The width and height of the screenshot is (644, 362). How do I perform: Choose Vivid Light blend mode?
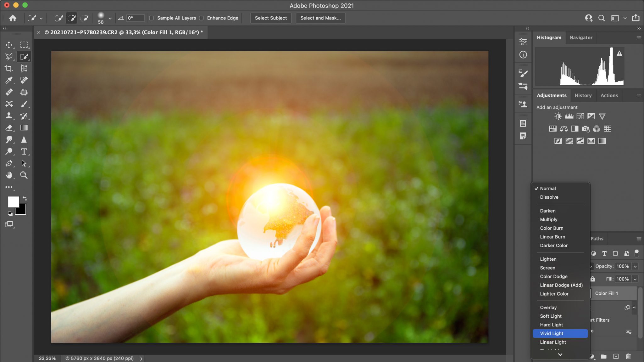[551, 333]
